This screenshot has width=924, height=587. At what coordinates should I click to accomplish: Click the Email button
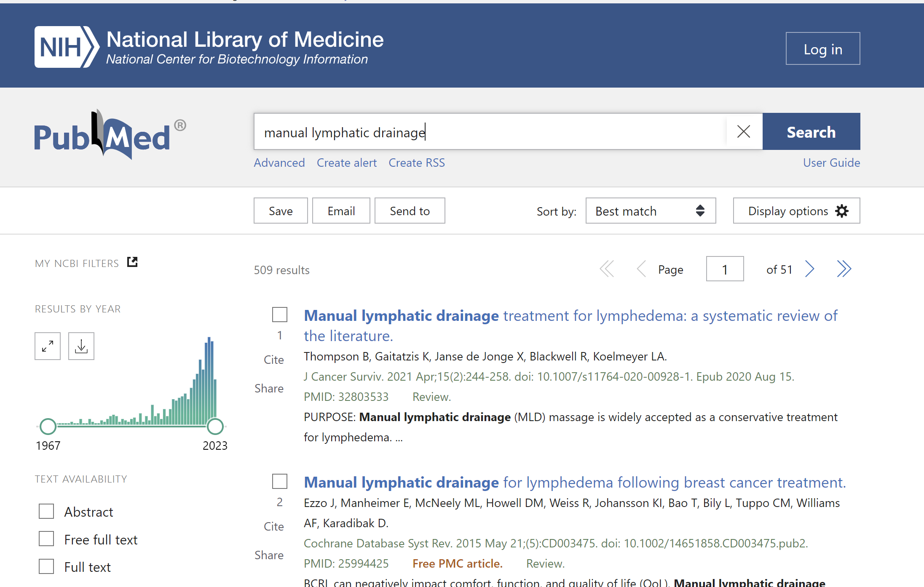tap(341, 211)
